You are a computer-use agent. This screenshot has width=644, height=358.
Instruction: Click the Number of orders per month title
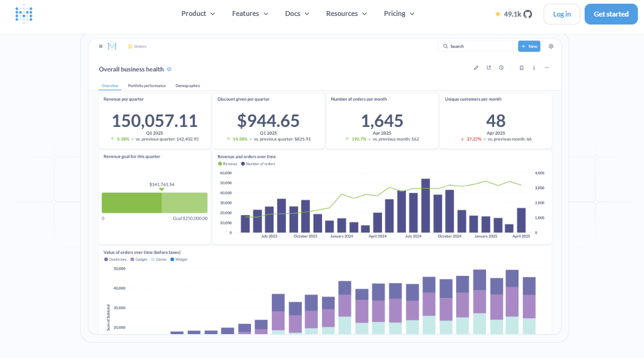359,99
